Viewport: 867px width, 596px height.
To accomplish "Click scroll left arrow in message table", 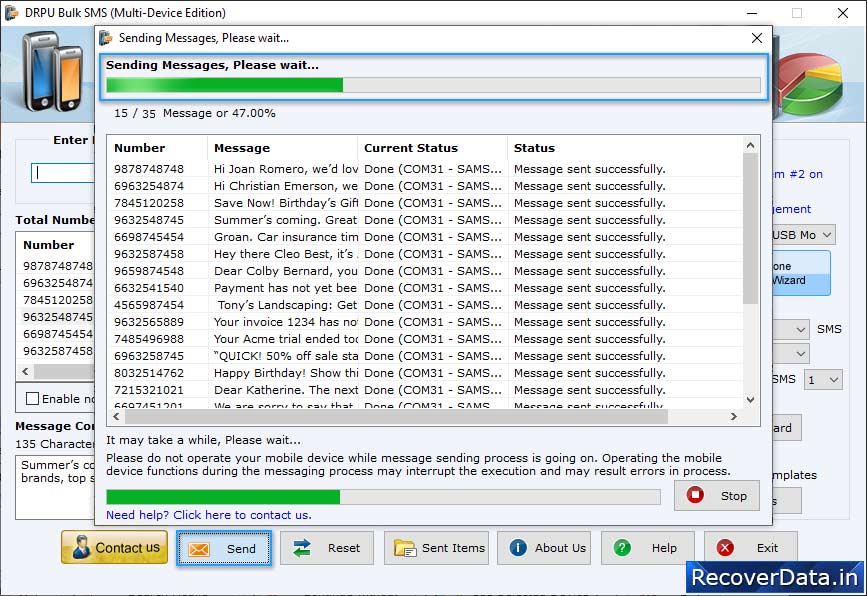I will pos(116,416).
